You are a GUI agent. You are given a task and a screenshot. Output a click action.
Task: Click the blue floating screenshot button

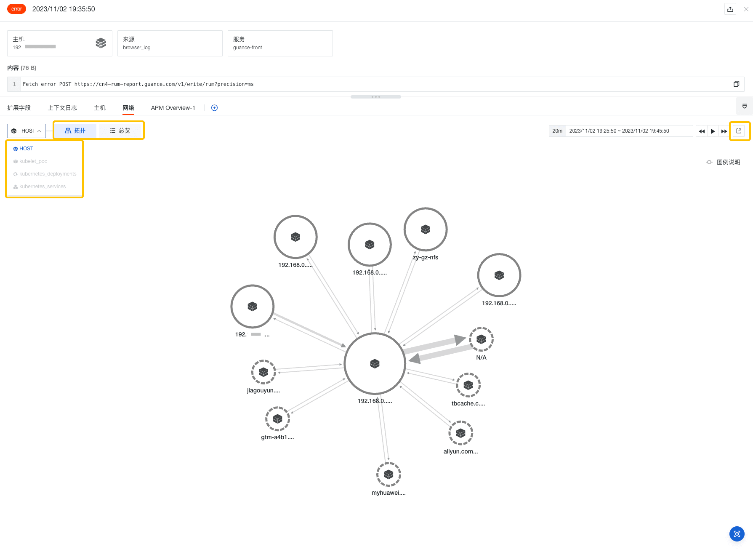pyautogui.click(x=737, y=534)
